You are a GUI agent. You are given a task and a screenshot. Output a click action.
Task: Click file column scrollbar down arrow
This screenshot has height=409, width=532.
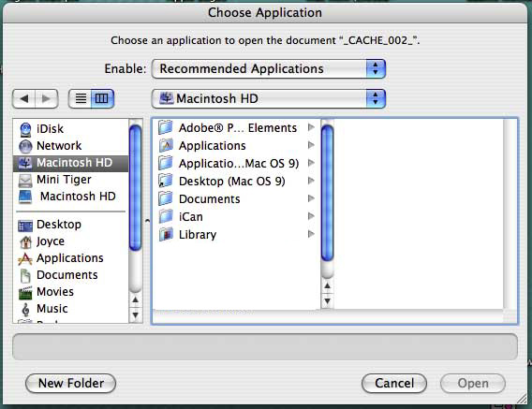327,301
